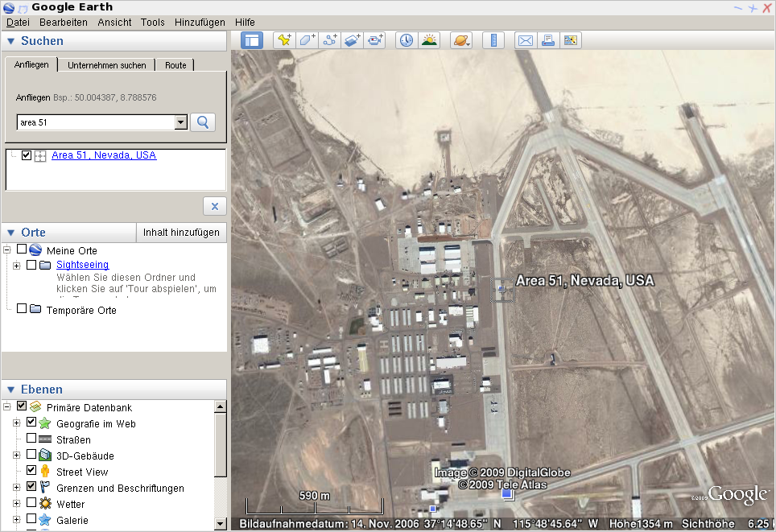The width and height of the screenshot is (776, 532).
Task: Add a new placemark with the pushpin icon
Action: click(x=285, y=40)
